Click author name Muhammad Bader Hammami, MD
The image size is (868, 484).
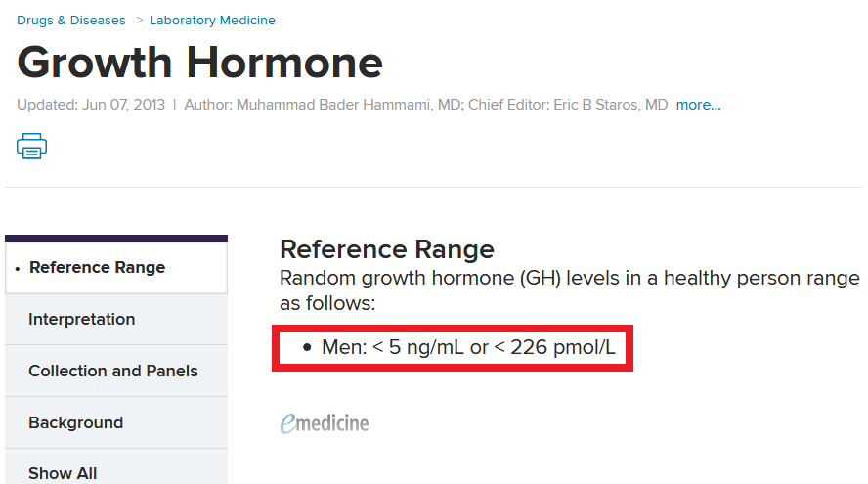tap(347, 105)
